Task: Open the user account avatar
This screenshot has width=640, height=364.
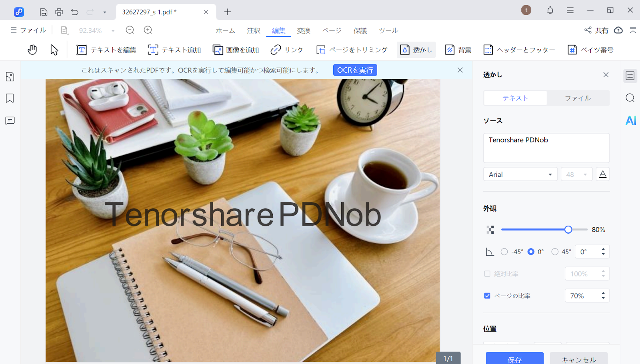Action: pos(526,10)
